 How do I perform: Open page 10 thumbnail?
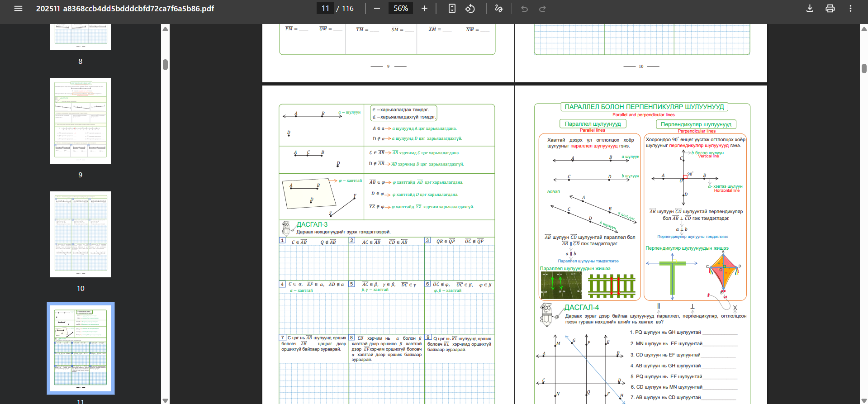[x=81, y=234]
